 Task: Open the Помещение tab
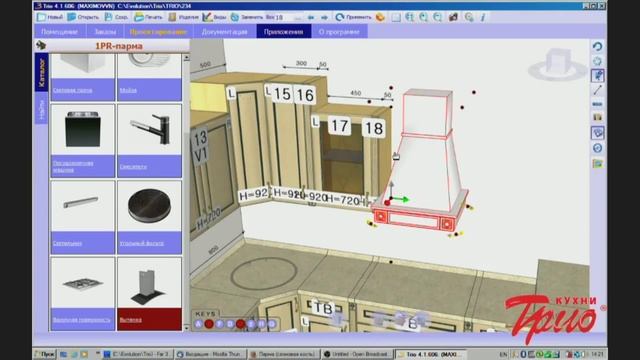[60, 31]
